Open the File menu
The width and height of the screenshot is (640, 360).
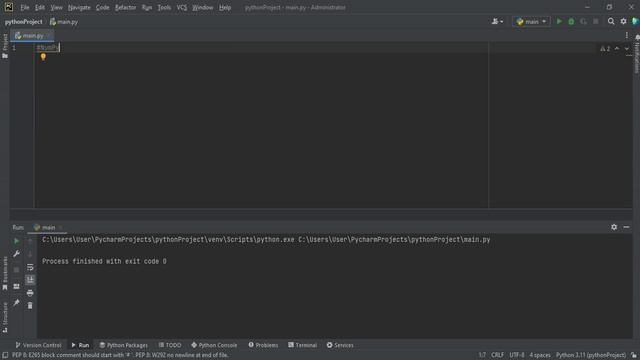[24, 7]
